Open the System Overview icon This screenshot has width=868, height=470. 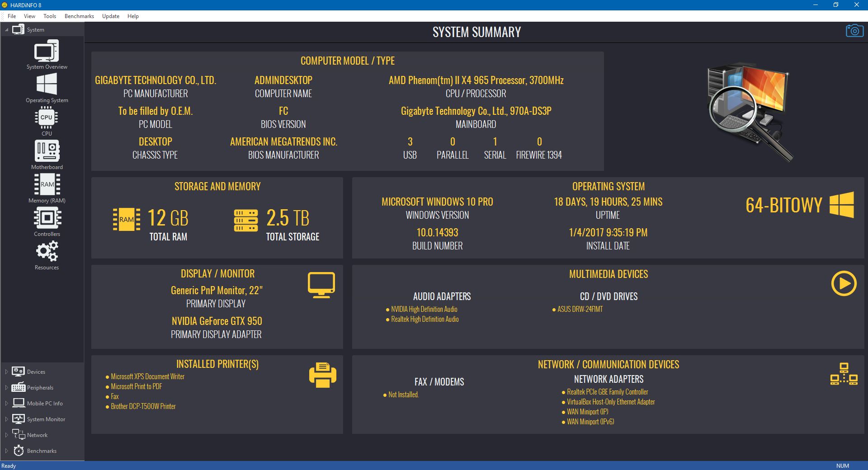47,51
